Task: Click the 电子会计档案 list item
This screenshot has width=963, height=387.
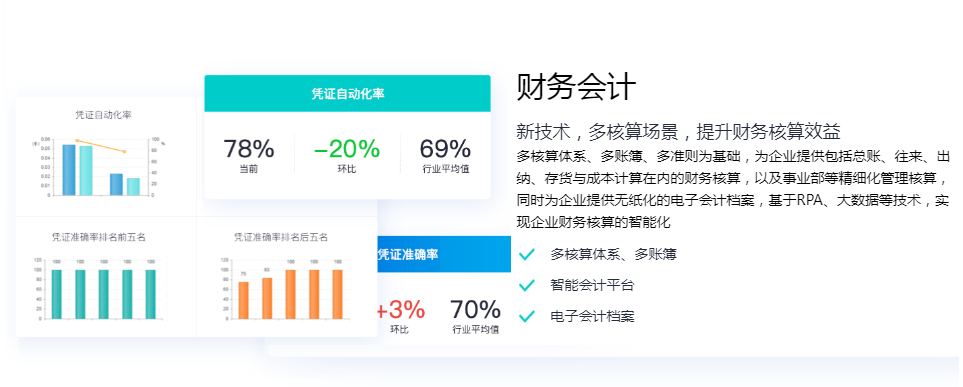Action: pos(592,316)
